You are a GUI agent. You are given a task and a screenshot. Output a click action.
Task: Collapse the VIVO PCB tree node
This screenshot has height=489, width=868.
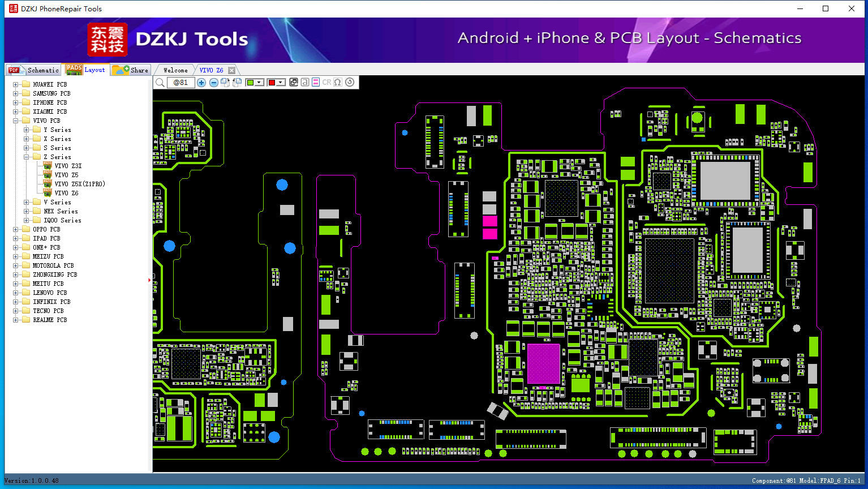15,121
